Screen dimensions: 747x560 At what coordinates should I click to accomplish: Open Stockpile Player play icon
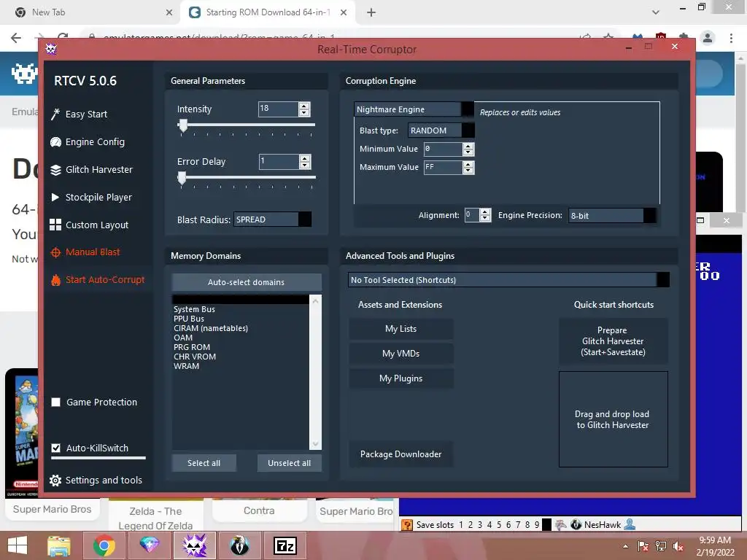pos(55,197)
